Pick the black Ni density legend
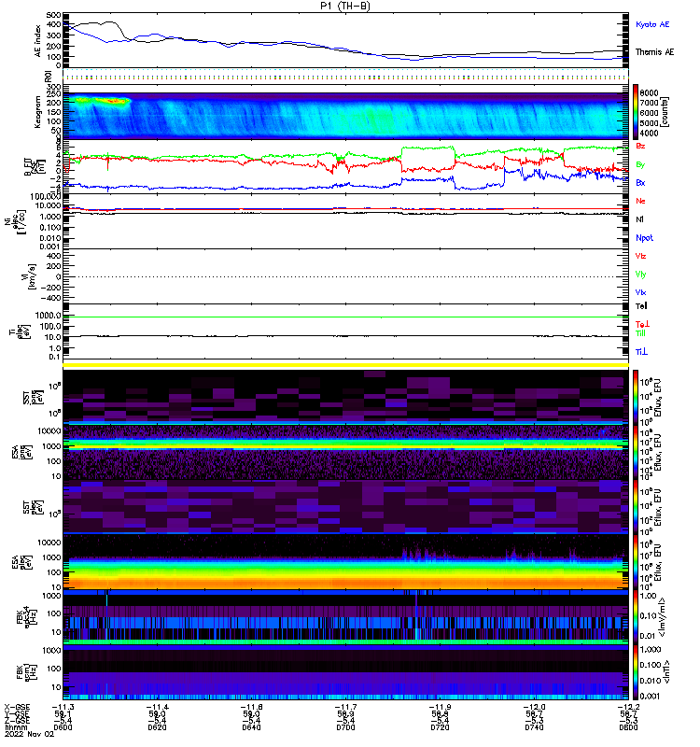Screen dimensions: 700x747 click(639, 219)
